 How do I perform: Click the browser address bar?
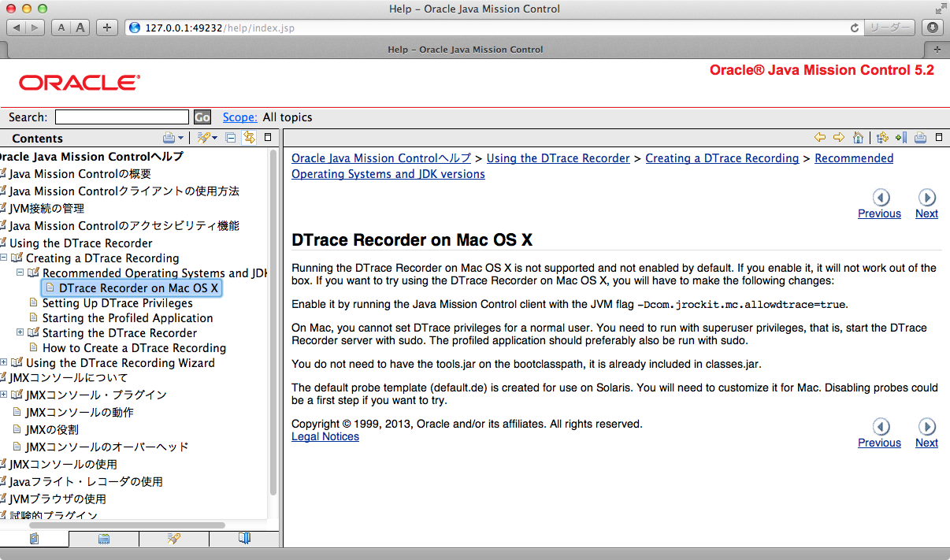(x=493, y=28)
